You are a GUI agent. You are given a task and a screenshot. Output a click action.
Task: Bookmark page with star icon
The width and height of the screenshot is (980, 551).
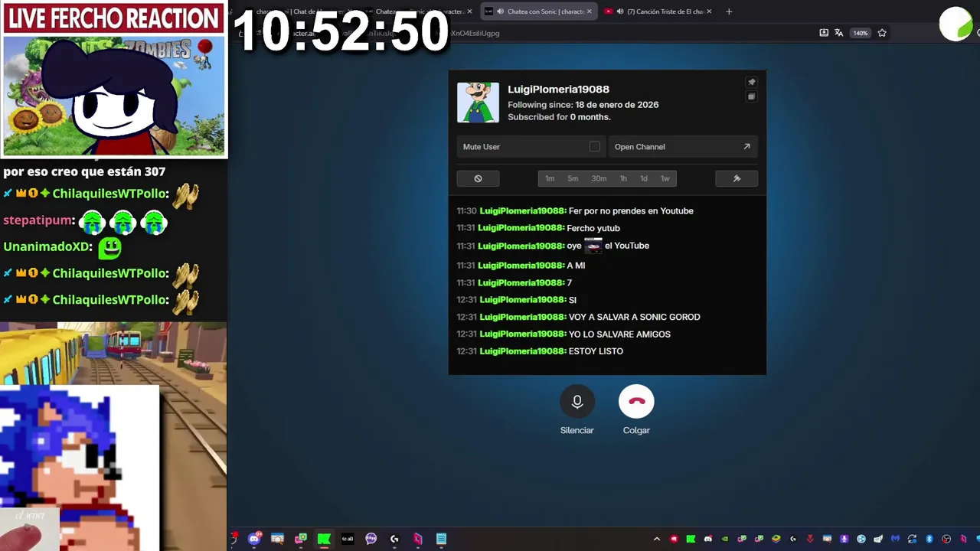click(882, 33)
